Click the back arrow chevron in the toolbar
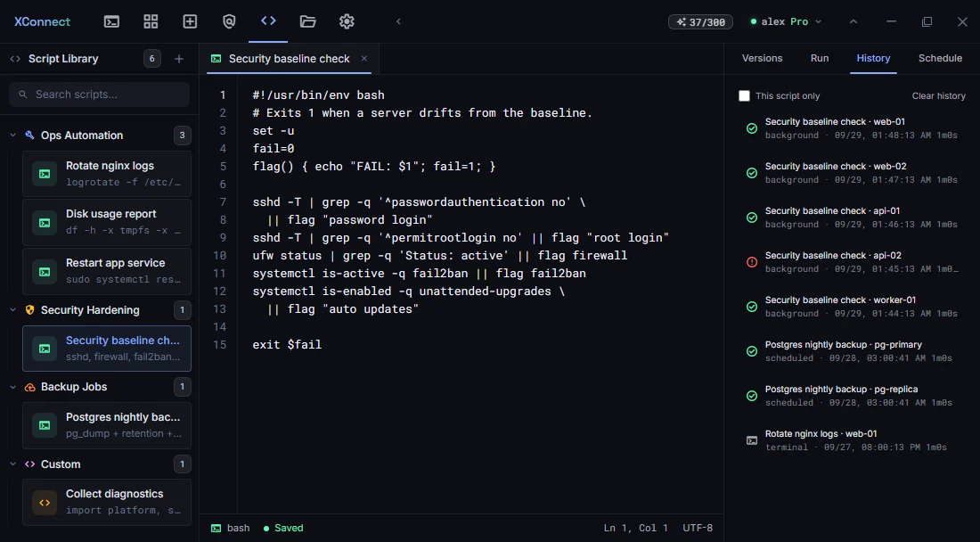 tap(398, 21)
